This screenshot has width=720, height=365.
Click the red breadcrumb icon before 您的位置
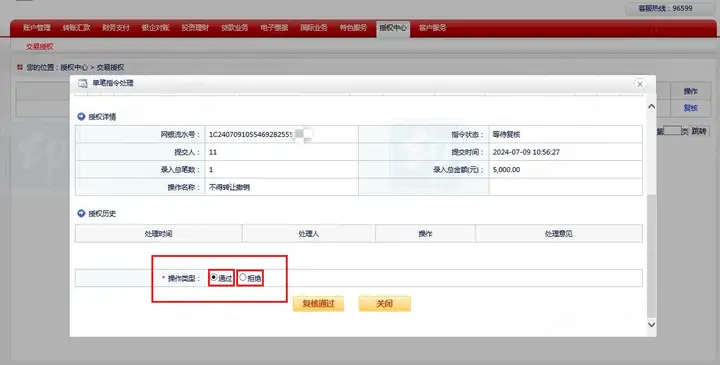(x=20, y=67)
